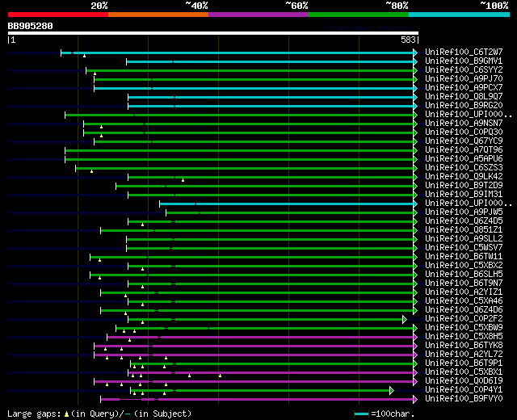Click the 20% legend label
The width and height of the screenshot is (517, 420).
(99, 6)
